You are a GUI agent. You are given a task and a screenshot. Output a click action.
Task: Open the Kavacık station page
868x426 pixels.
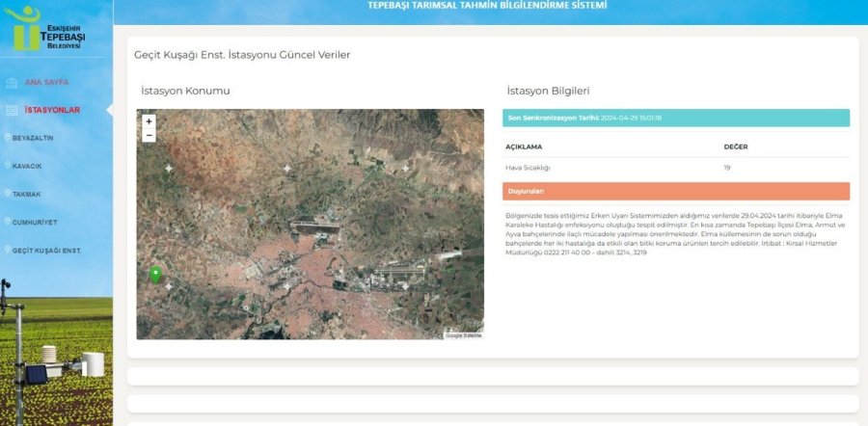click(x=28, y=166)
